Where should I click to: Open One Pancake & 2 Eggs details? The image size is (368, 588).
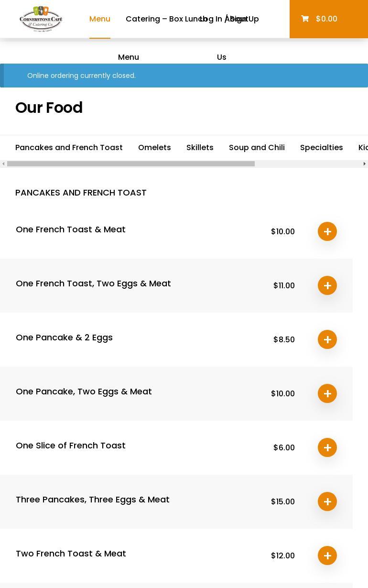(x=64, y=338)
